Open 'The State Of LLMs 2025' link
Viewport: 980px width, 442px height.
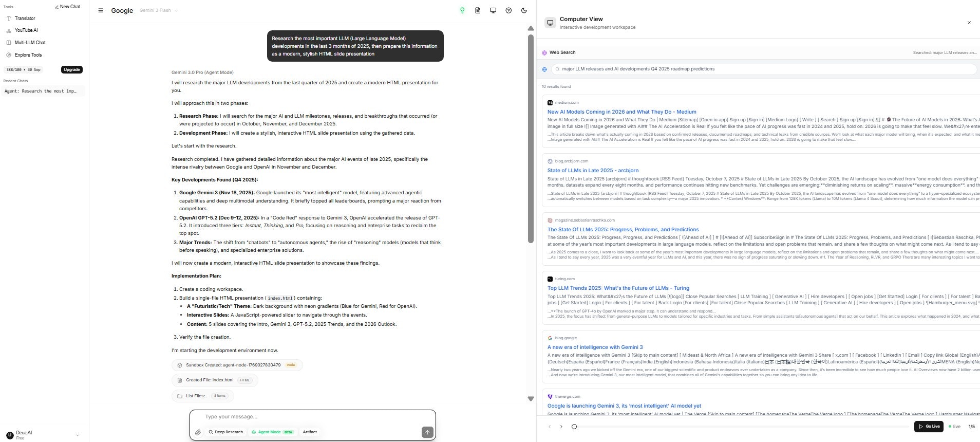point(623,230)
